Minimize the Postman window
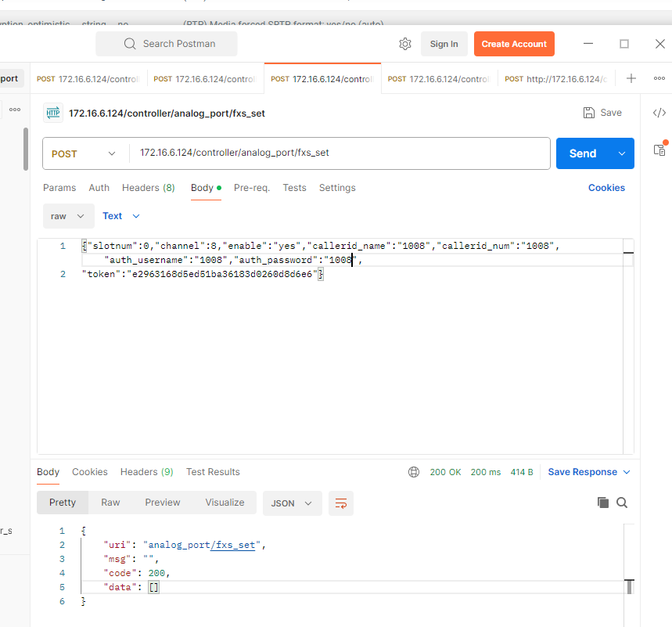This screenshot has width=672, height=627. coord(588,44)
